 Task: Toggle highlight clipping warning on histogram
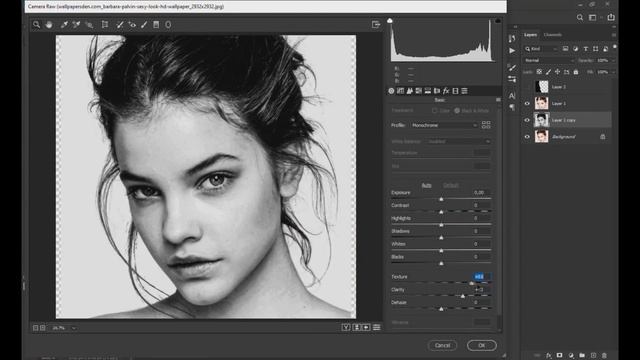498,20
